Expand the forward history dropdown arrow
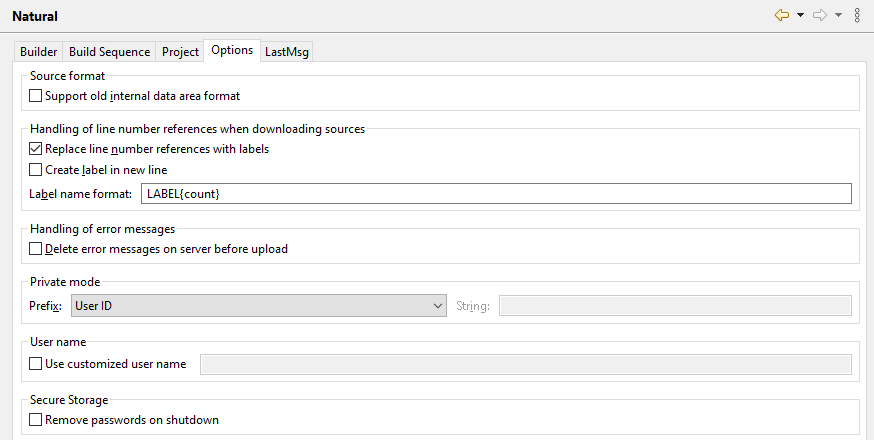The image size is (874, 440). 838,16
